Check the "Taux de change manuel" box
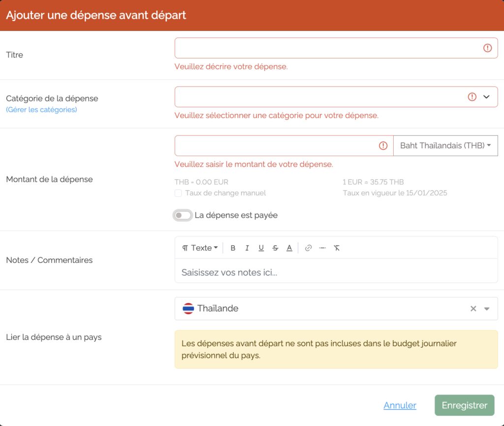The height and width of the screenshot is (426, 504). pos(178,193)
